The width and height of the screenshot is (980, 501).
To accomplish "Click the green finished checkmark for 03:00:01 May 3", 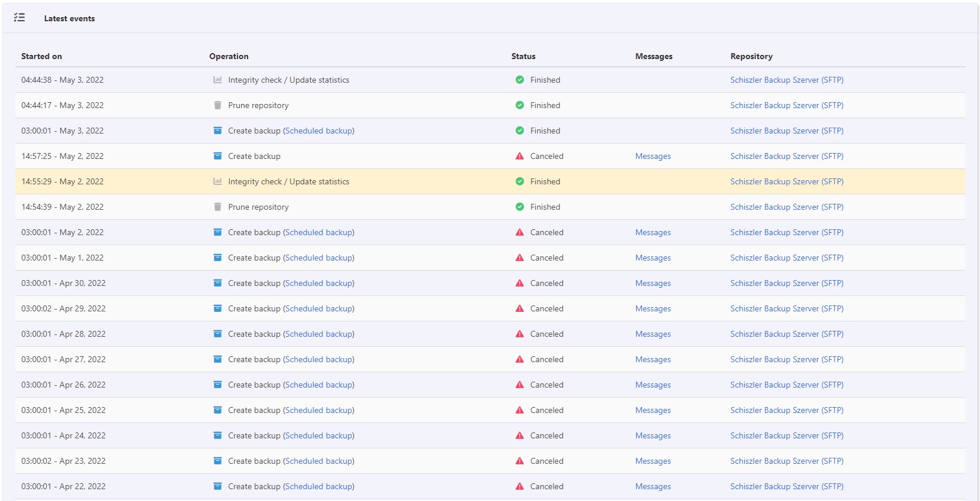I will coord(519,131).
